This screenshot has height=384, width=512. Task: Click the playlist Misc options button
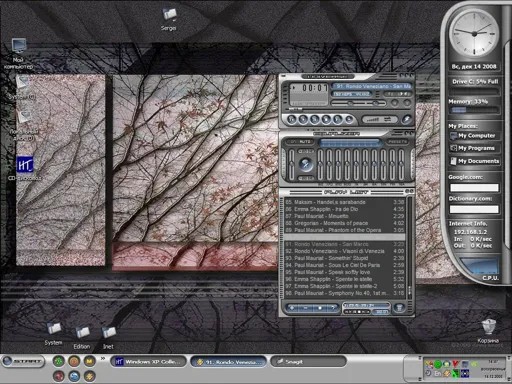[333, 308]
